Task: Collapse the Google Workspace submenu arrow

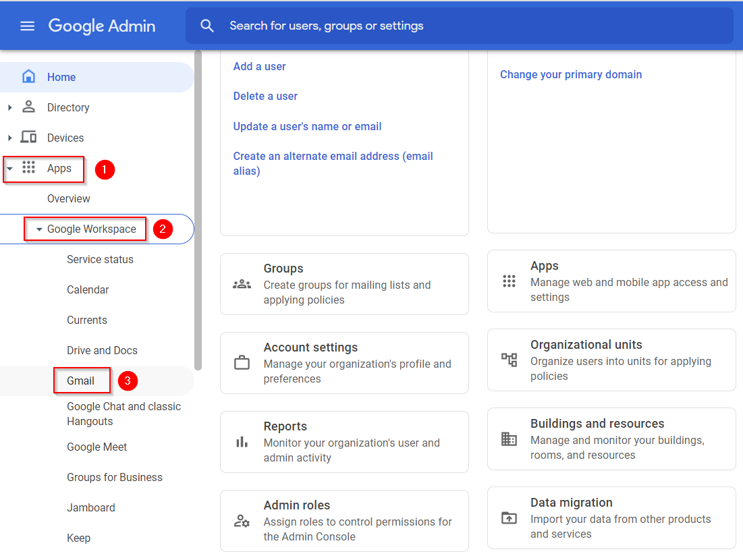Action: tap(39, 229)
